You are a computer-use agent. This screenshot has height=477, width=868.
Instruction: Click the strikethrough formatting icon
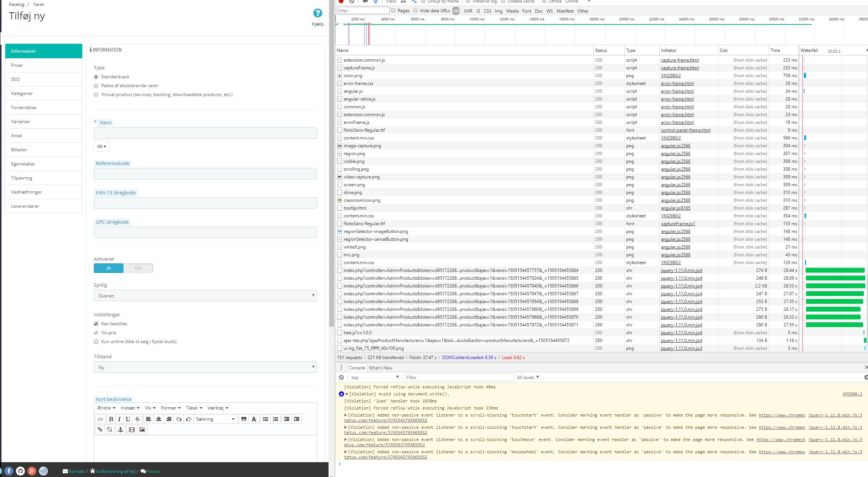pyautogui.click(x=138, y=419)
